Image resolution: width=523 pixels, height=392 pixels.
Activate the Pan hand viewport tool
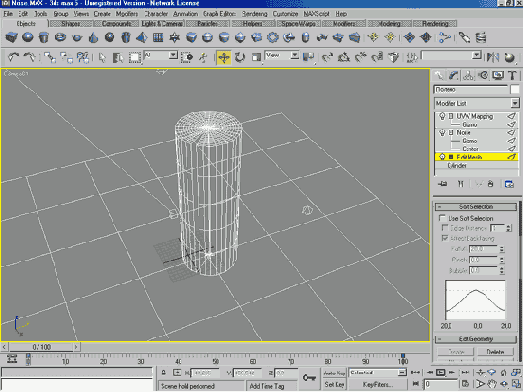pyautogui.click(x=492, y=384)
